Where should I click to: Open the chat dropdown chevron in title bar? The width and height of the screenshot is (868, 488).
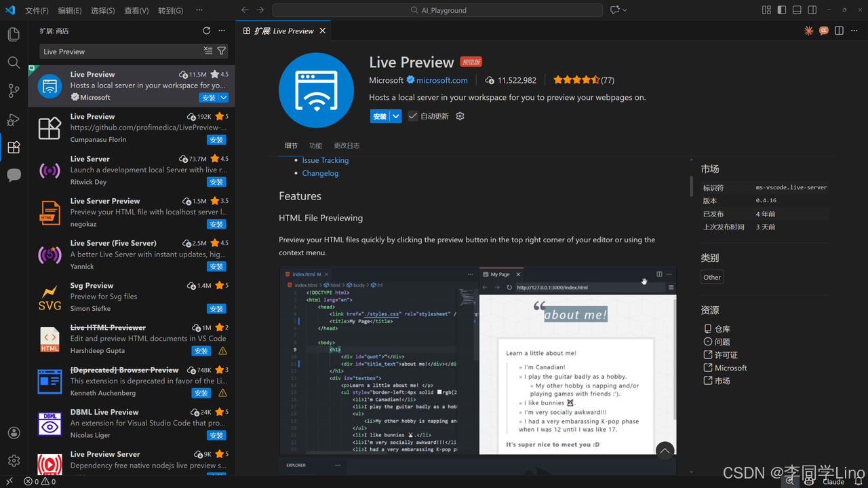(625, 10)
